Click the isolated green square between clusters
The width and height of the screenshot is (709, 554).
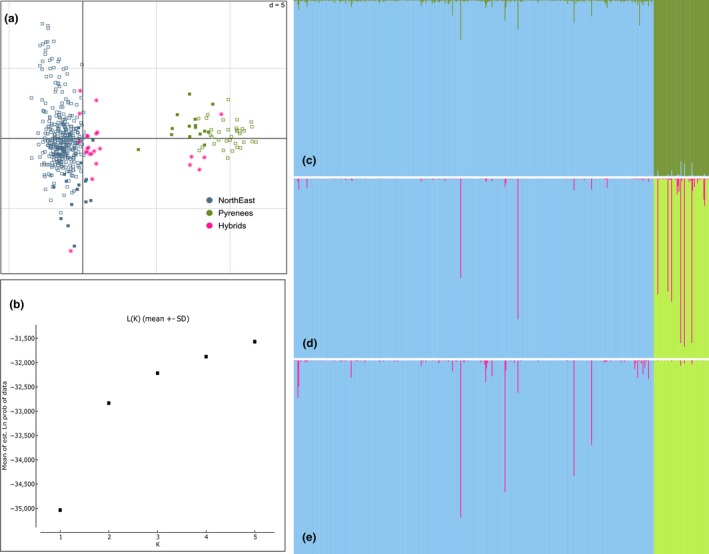pos(138,149)
